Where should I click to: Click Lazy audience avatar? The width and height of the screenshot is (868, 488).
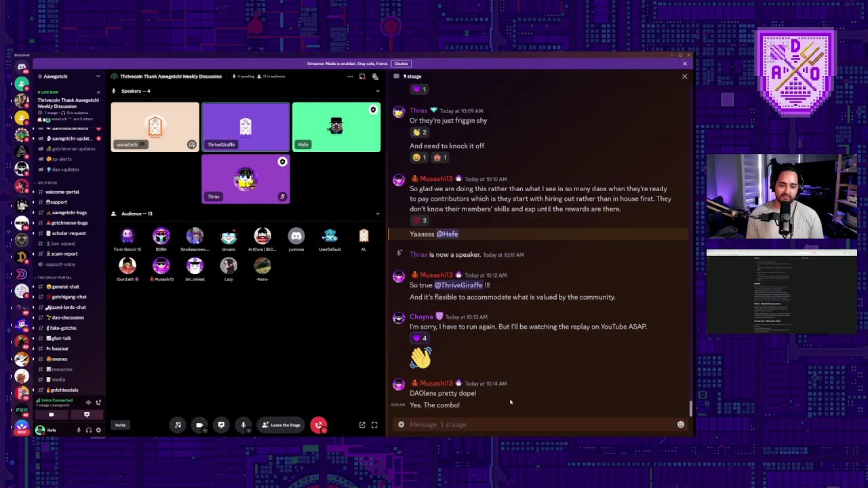[229, 266]
